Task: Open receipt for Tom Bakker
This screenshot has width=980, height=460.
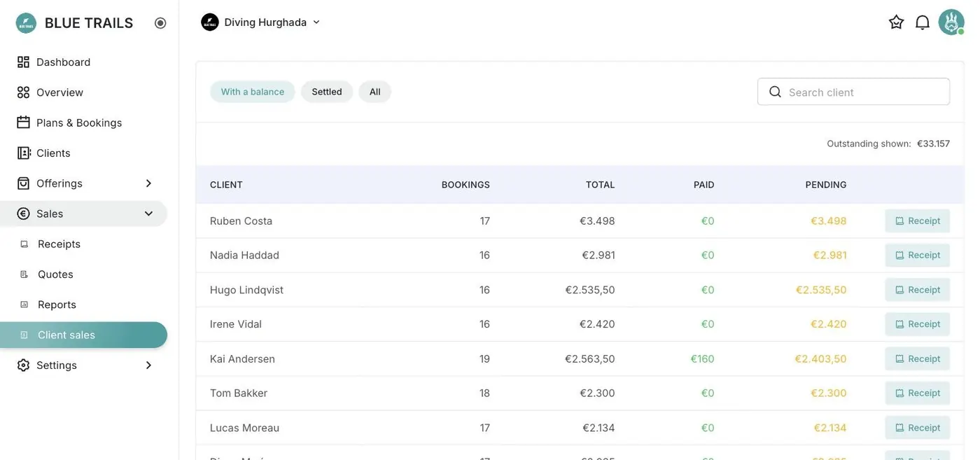Action: 918,393
